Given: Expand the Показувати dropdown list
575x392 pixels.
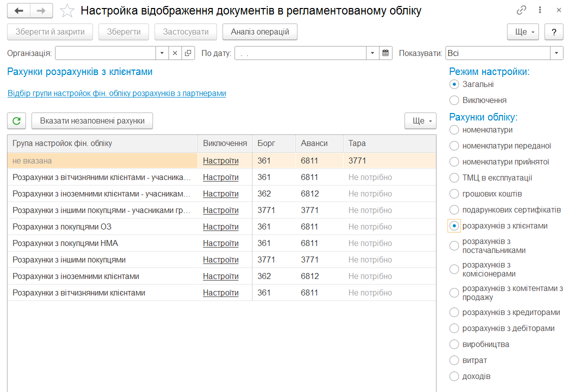Looking at the screenshot, I should 557,53.
